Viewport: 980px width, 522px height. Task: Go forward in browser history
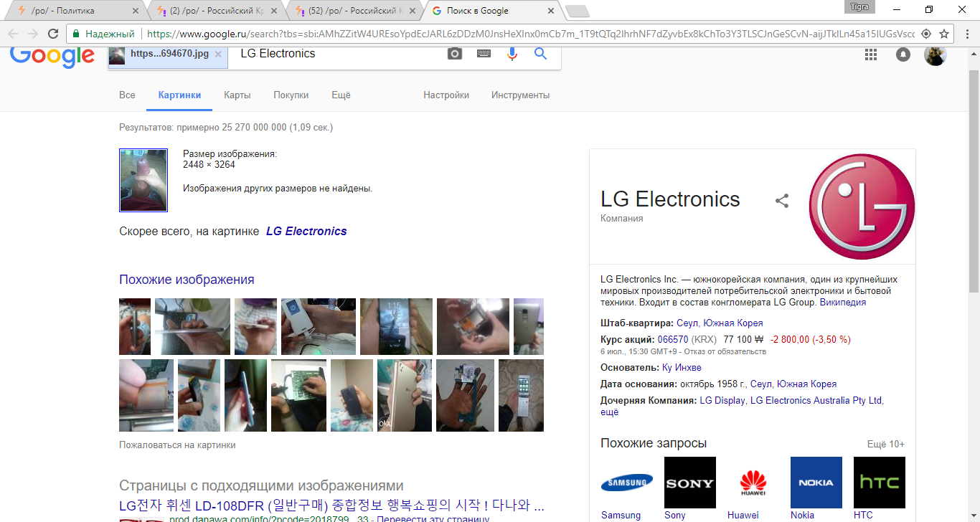(33, 34)
